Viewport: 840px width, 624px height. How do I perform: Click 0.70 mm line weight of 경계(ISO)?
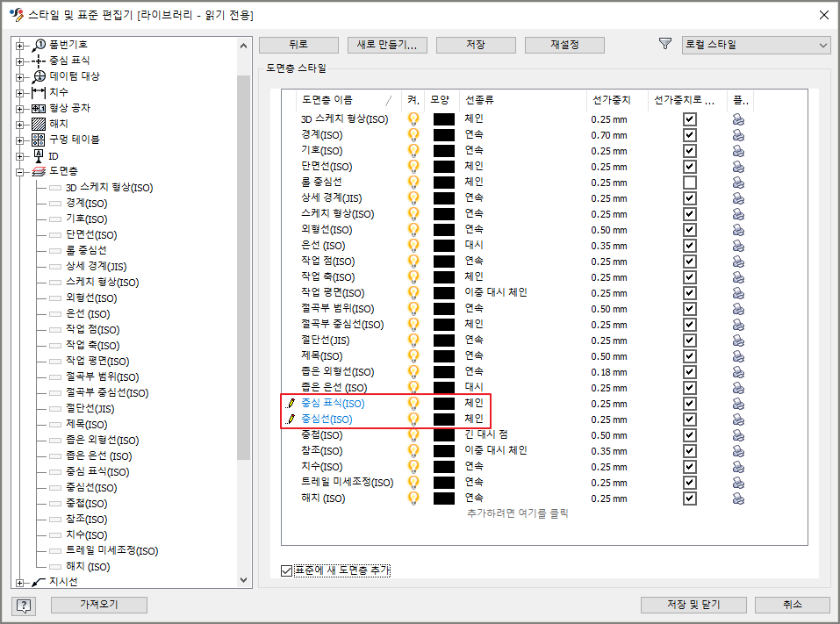(609, 135)
